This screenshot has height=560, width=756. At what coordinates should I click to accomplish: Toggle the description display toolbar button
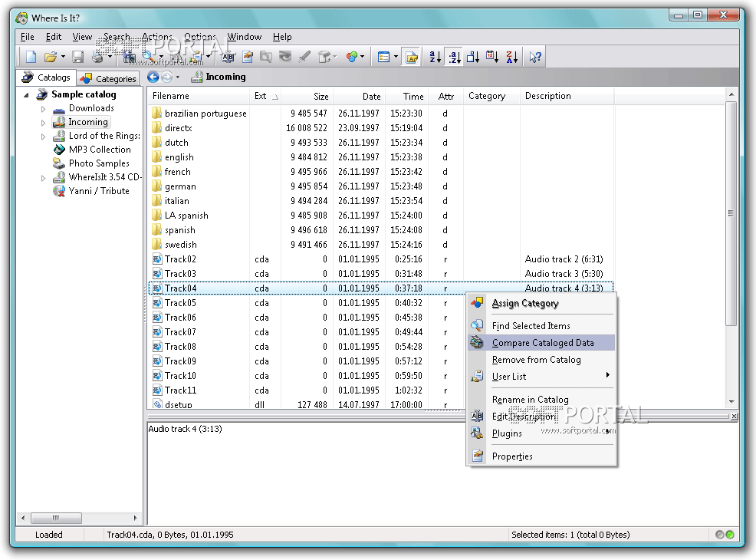412,57
